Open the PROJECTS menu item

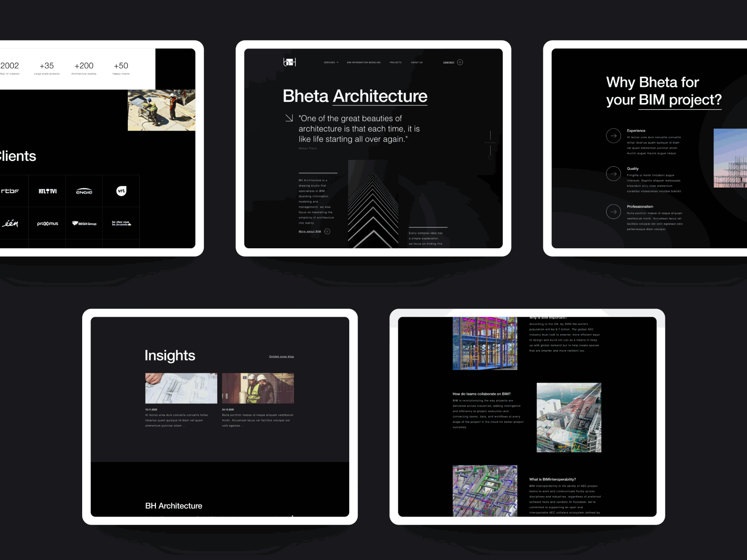click(x=395, y=62)
